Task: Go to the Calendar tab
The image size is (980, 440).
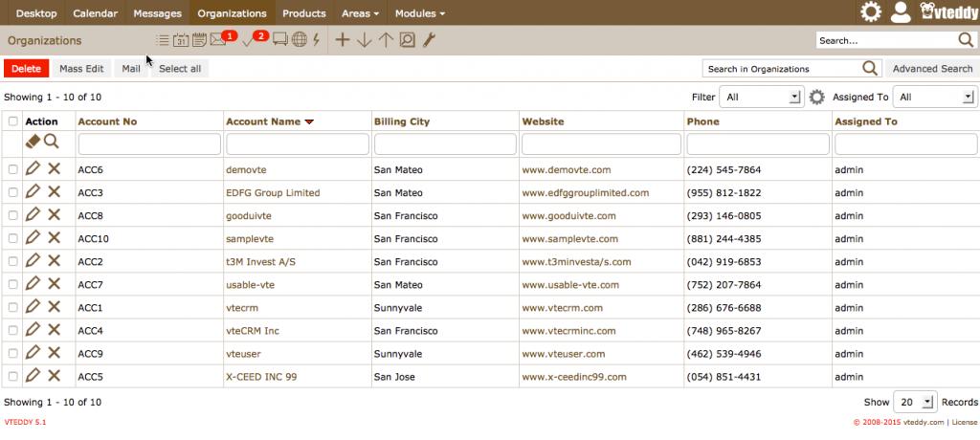Action: [95, 13]
